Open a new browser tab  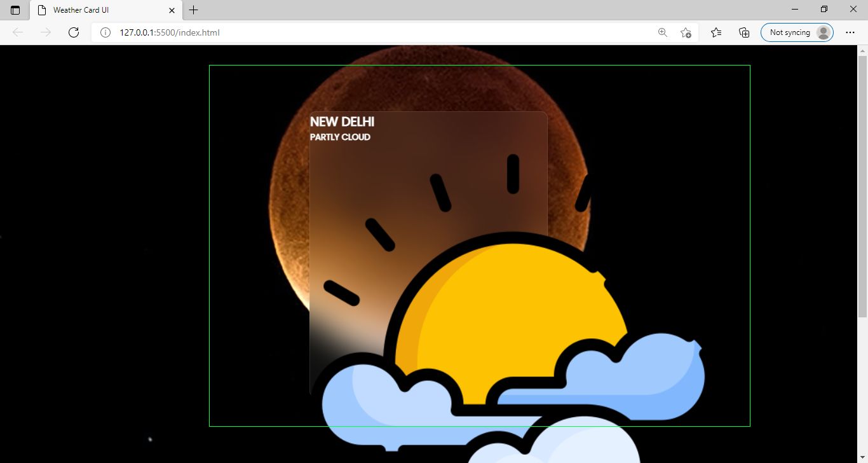click(x=194, y=10)
